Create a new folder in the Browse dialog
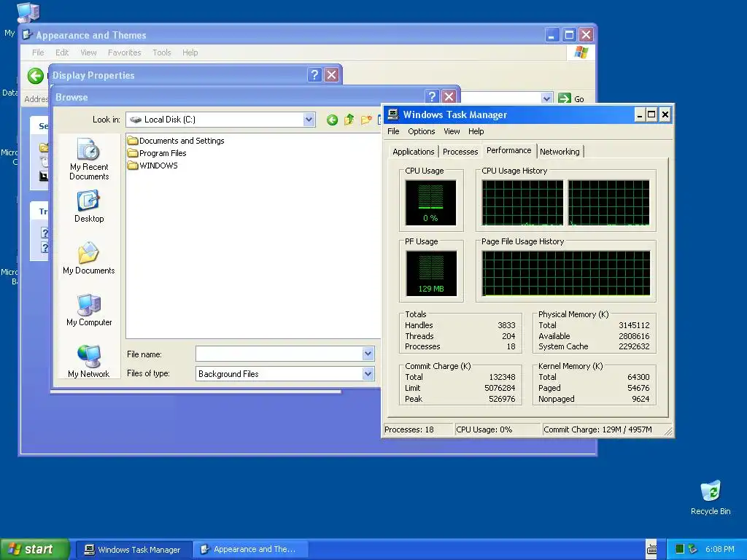 point(366,120)
